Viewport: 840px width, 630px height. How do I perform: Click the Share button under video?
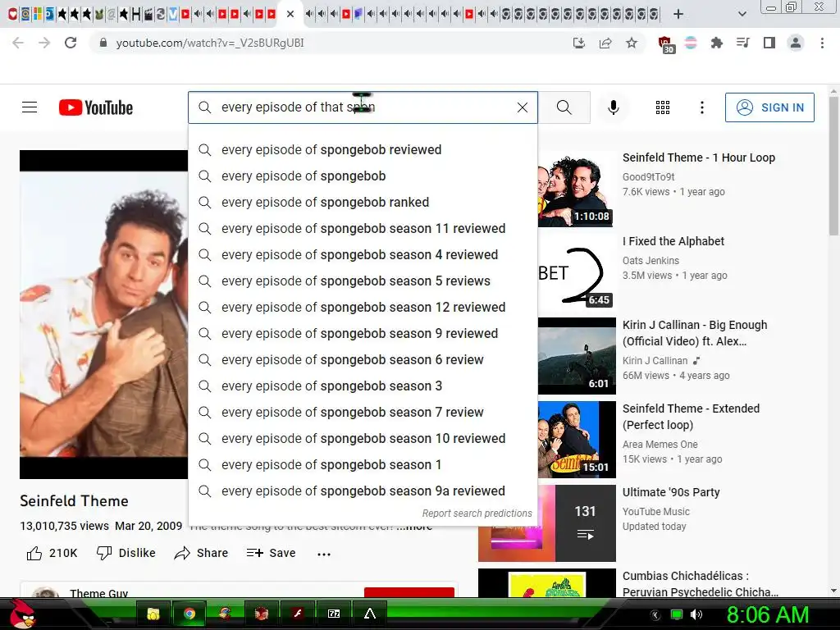(x=201, y=553)
